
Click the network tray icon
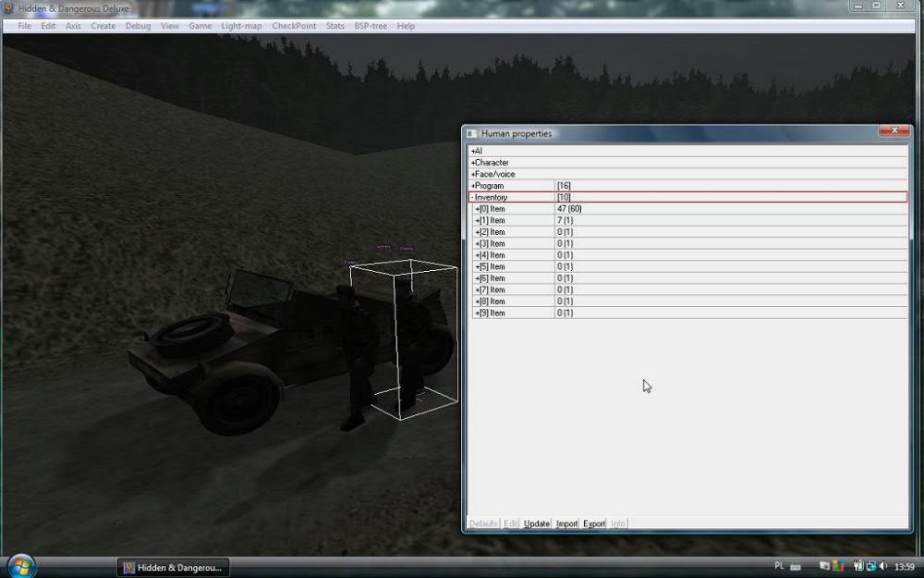(x=871, y=566)
